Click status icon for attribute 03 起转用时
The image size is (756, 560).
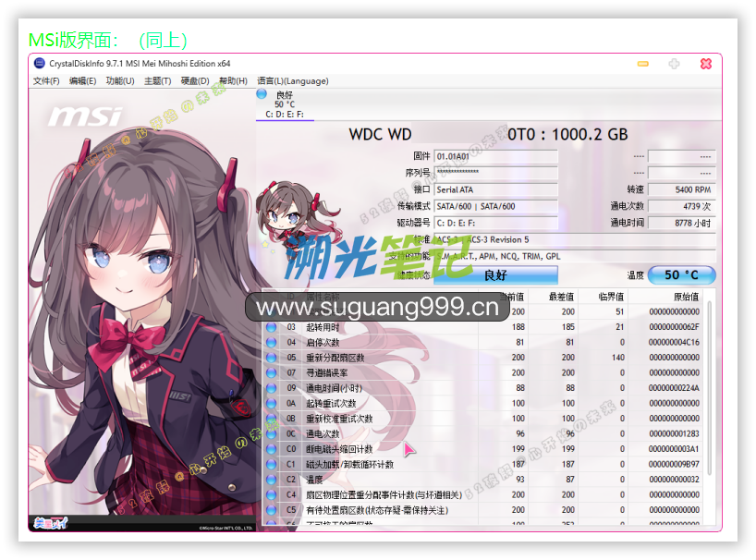click(x=272, y=327)
